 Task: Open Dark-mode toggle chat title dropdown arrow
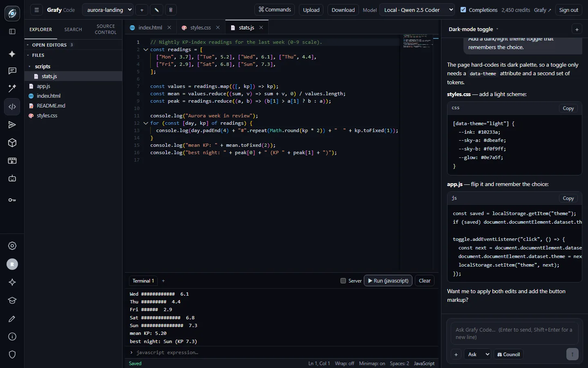point(497,29)
